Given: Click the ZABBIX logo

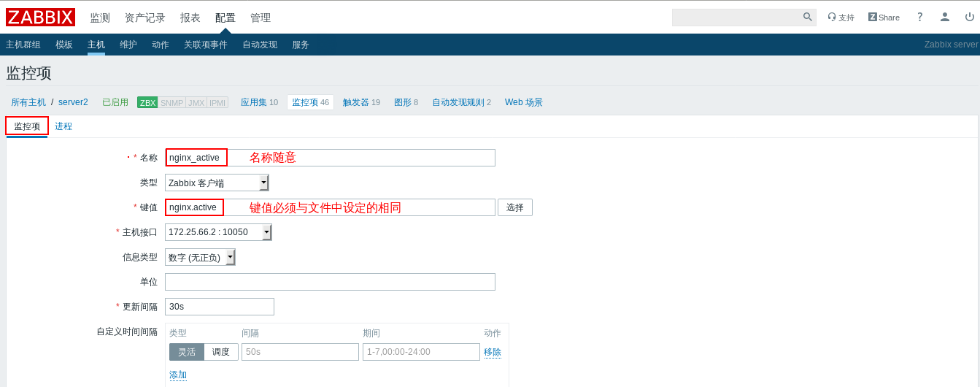Looking at the screenshot, I should tap(40, 18).
